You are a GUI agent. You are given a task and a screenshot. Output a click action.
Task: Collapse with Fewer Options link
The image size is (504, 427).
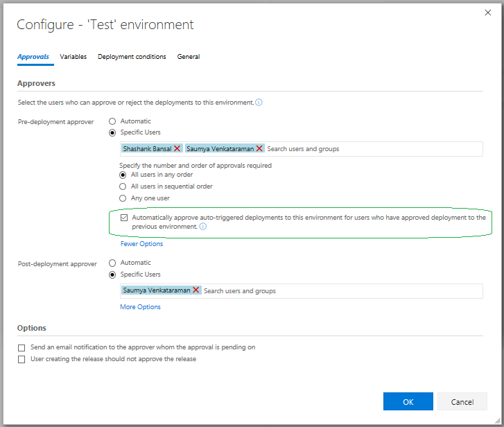click(x=141, y=244)
